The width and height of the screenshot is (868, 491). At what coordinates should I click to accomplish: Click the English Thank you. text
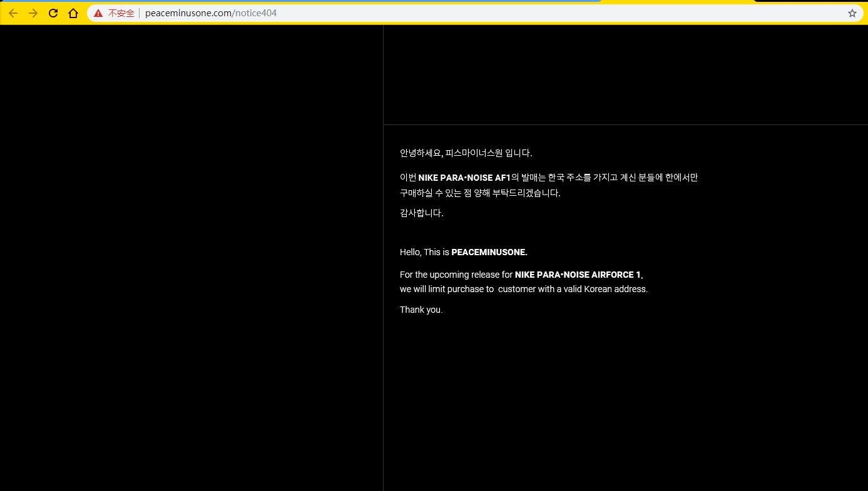pyautogui.click(x=421, y=310)
